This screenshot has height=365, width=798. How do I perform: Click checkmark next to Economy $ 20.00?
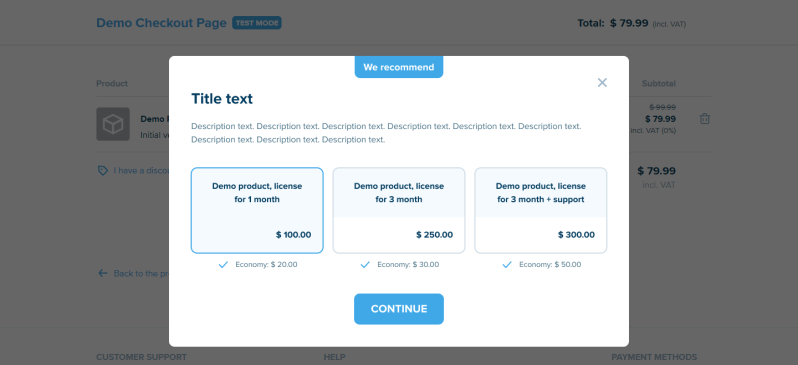(223, 265)
